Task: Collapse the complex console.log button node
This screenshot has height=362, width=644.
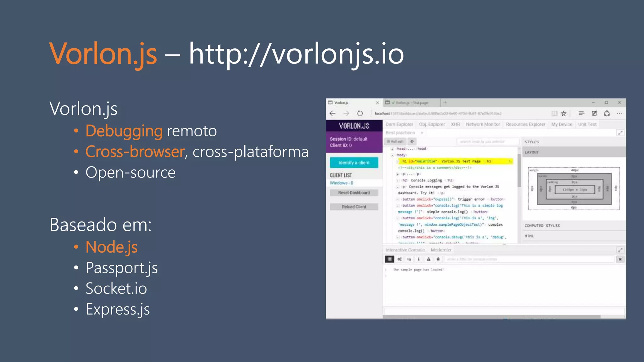Action: pyautogui.click(x=398, y=218)
